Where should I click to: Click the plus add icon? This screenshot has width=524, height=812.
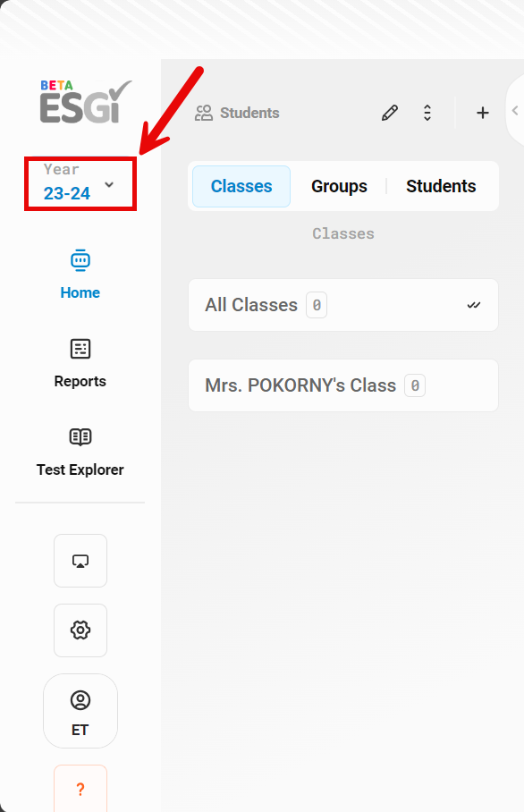[483, 113]
